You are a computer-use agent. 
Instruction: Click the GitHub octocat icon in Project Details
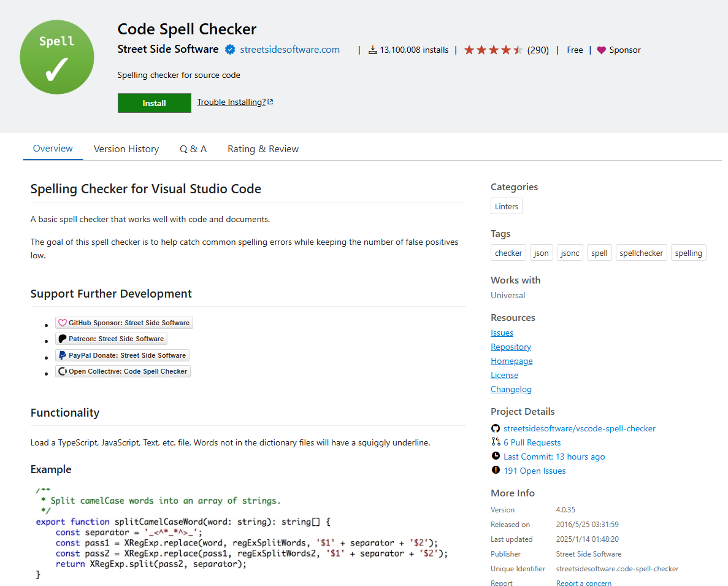click(496, 428)
